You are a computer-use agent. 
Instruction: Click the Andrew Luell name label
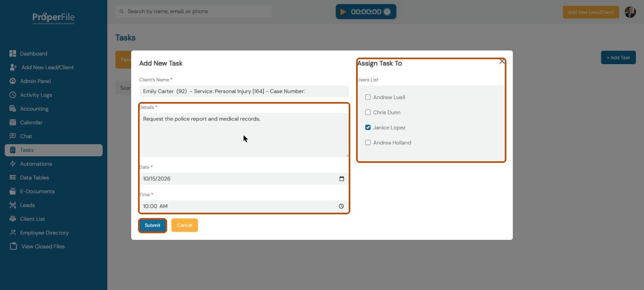pos(389,97)
